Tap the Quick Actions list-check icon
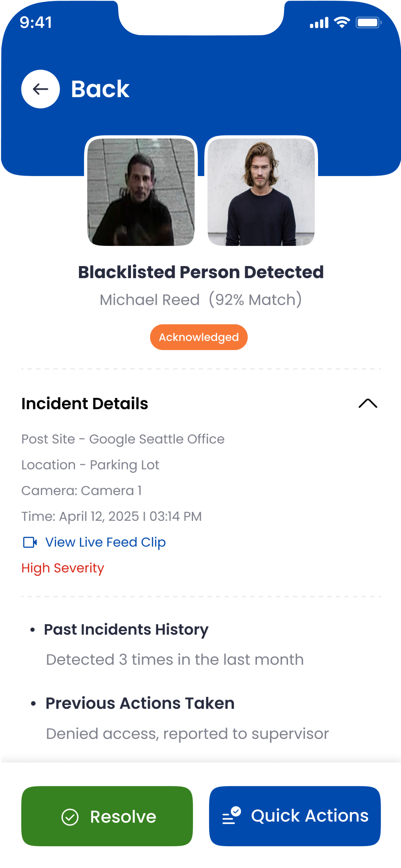 232,815
